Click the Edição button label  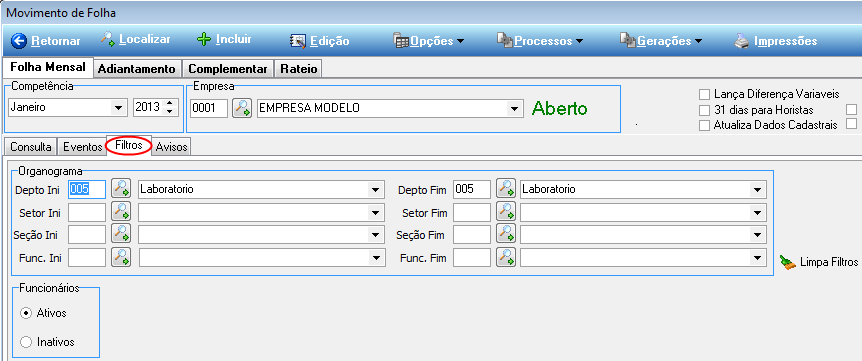pos(330,41)
